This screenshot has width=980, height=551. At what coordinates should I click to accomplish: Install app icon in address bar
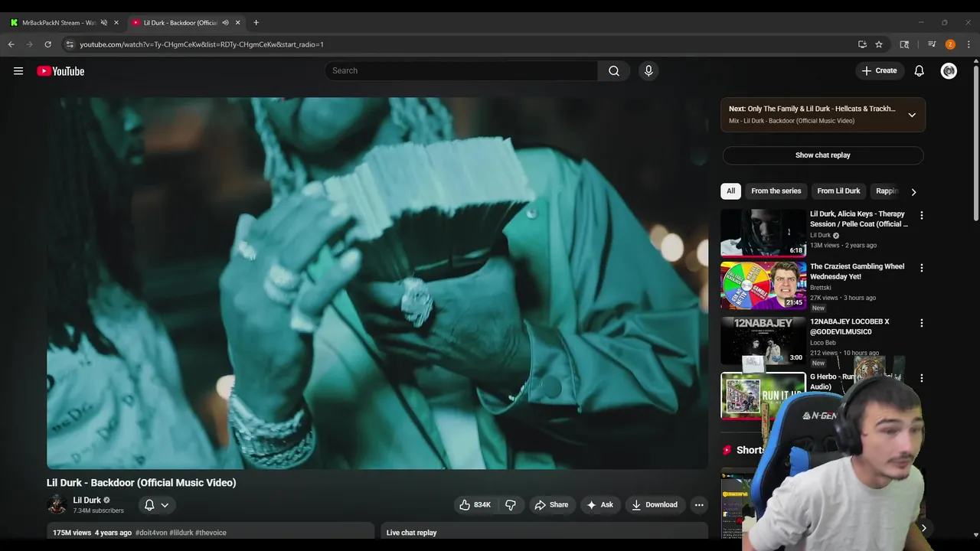[x=862, y=44]
